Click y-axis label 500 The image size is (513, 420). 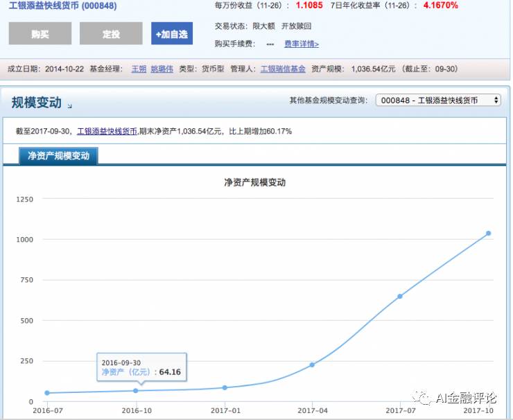(x=27, y=321)
